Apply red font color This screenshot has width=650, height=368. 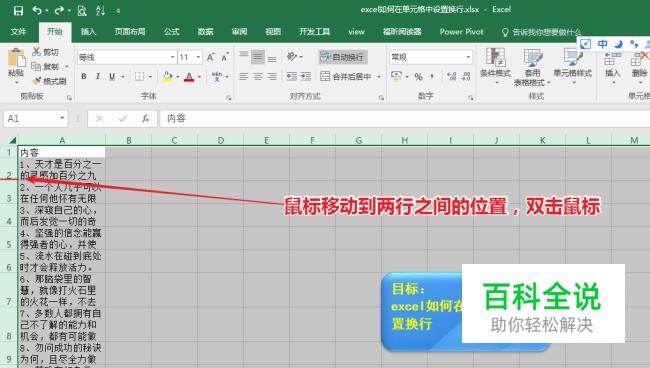pos(189,77)
